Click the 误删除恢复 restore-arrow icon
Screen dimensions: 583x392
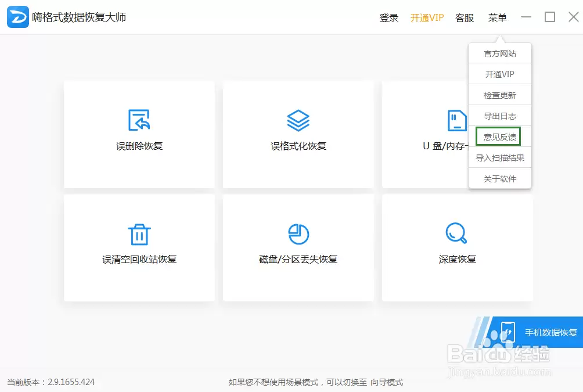point(139,120)
